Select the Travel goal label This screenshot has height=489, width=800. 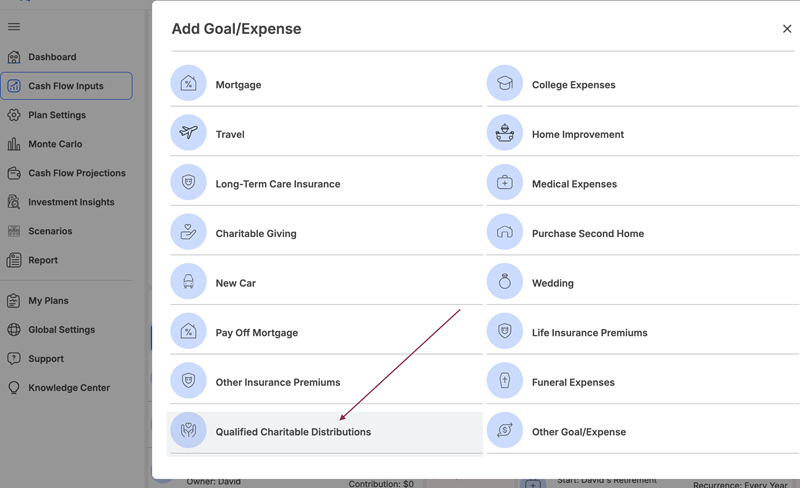pos(230,134)
